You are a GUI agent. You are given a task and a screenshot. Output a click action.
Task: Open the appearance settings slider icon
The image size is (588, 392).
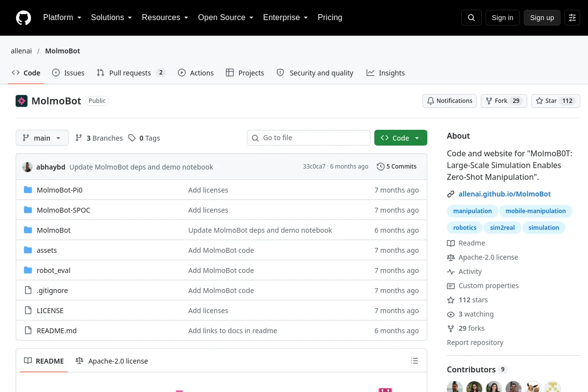point(572,18)
